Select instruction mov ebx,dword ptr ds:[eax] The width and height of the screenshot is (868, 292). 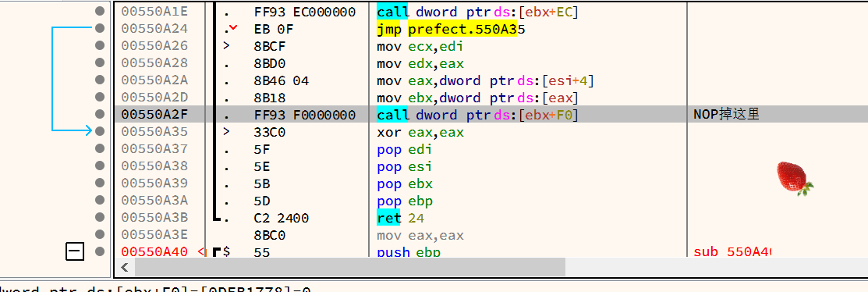(x=477, y=98)
